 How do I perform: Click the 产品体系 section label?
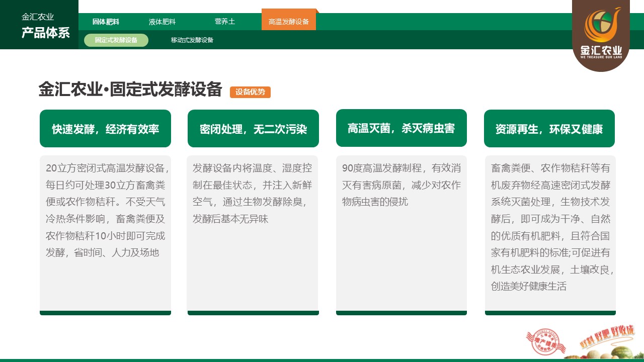point(46,33)
